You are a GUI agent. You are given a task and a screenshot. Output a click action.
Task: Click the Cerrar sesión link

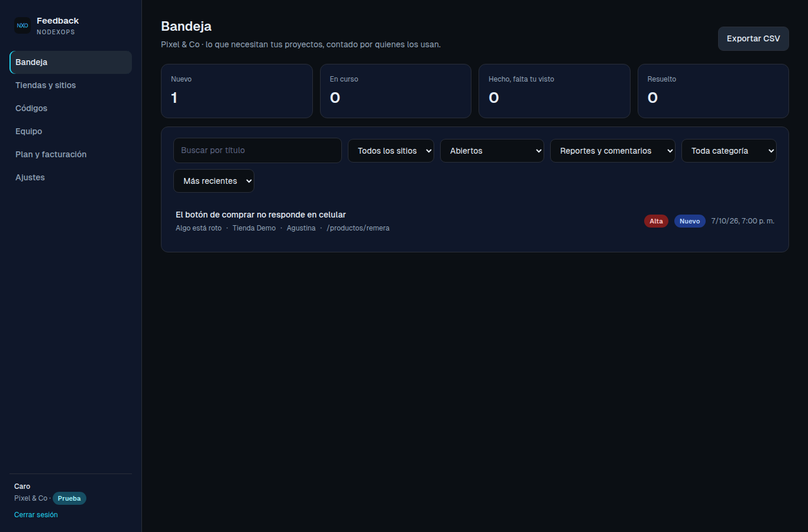[36, 515]
